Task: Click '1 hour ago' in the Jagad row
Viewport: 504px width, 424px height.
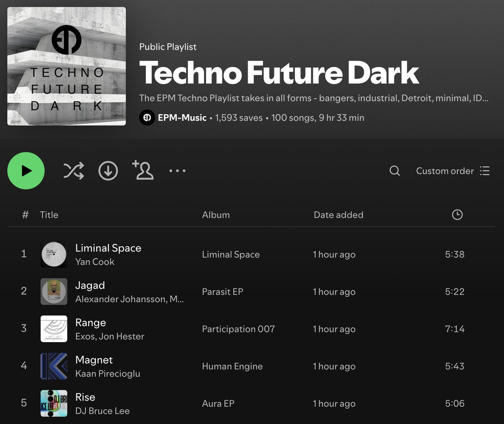Action: pos(334,292)
